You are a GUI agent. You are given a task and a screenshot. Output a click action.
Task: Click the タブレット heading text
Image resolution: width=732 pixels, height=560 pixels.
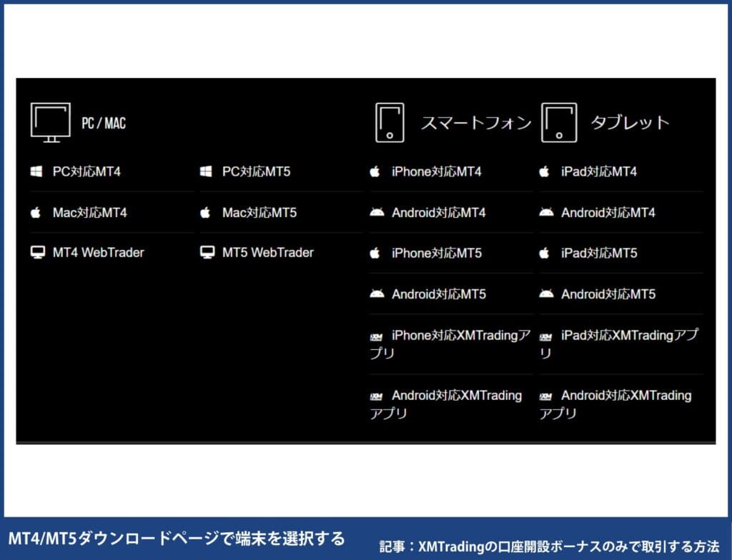630,123
